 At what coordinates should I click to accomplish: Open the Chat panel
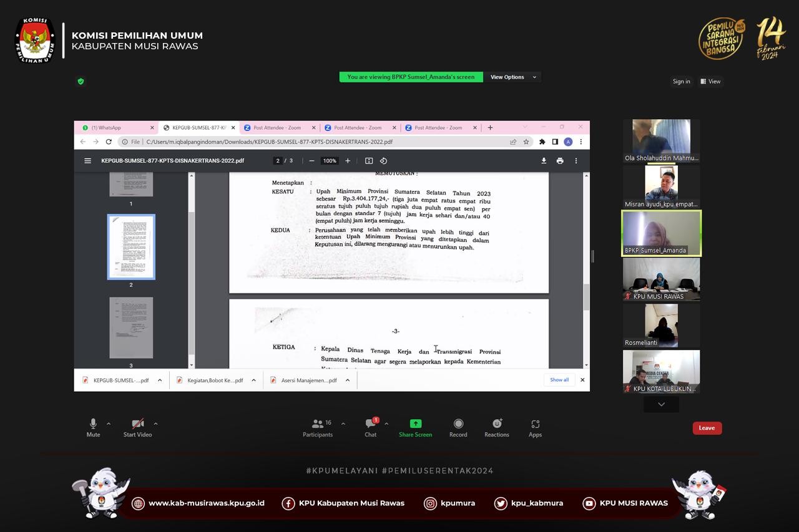point(371,427)
